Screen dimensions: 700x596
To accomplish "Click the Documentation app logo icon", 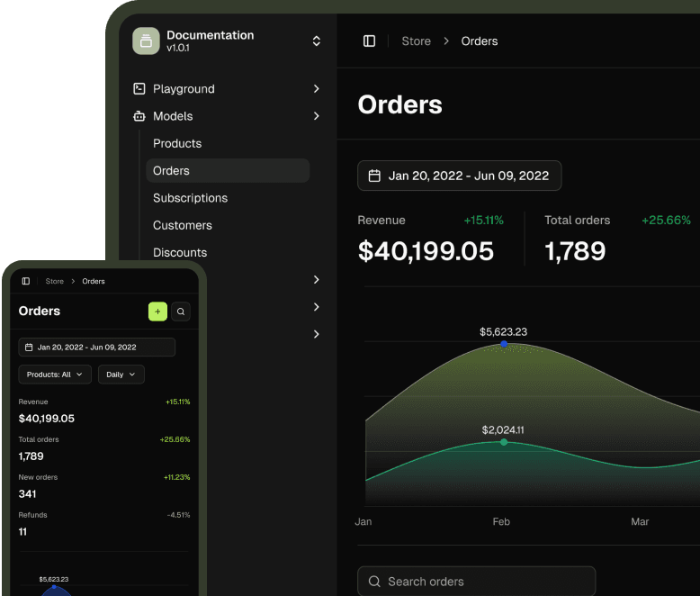I will tap(146, 41).
